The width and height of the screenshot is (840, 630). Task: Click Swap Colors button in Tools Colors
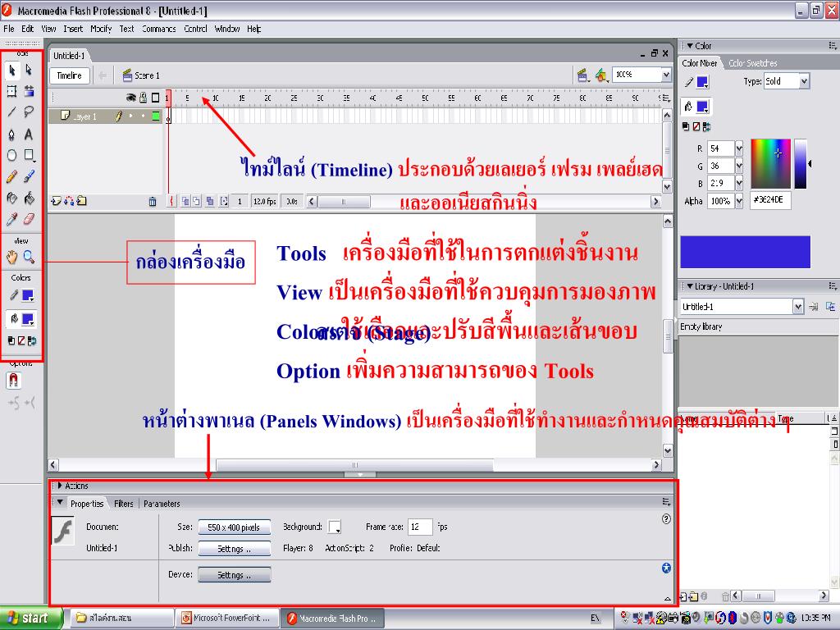[32, 340]
